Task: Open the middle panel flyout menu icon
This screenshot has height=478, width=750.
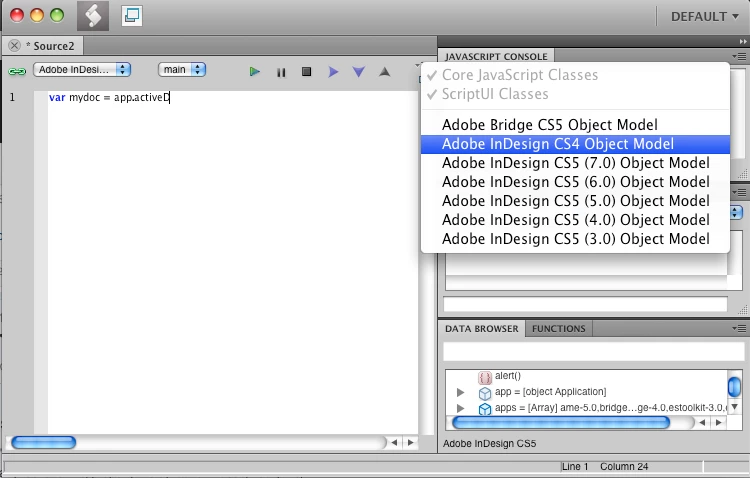Action: click(x=739, y=192)
